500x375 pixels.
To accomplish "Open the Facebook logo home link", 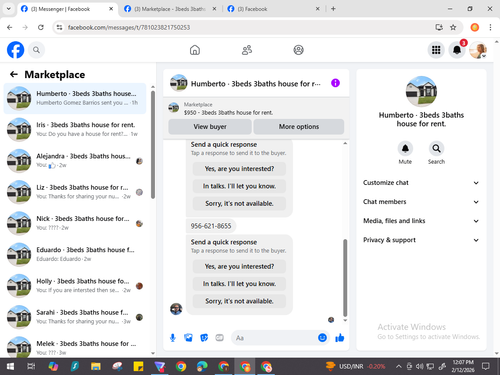I will coord(15,50).
